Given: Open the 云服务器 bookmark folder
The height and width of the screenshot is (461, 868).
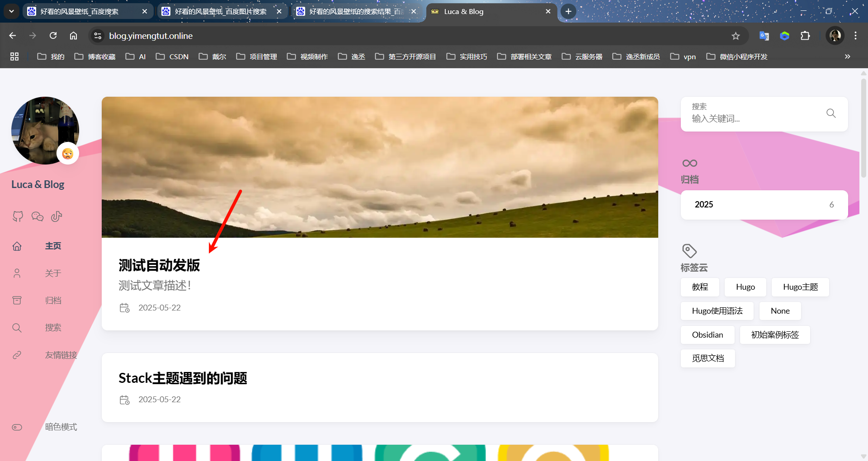Looking at the screenshot, I should (582, 56).
